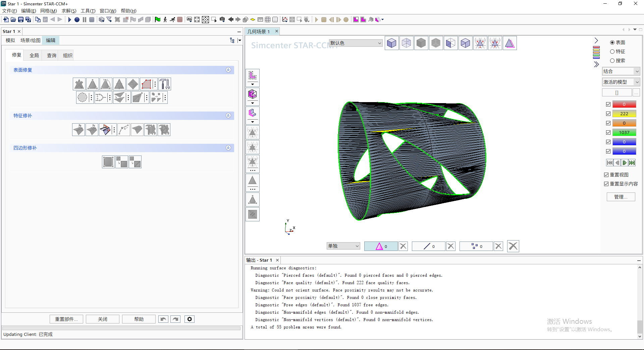Toggle the checkbox beside yellow 222 diagnostic

[608, 114]
